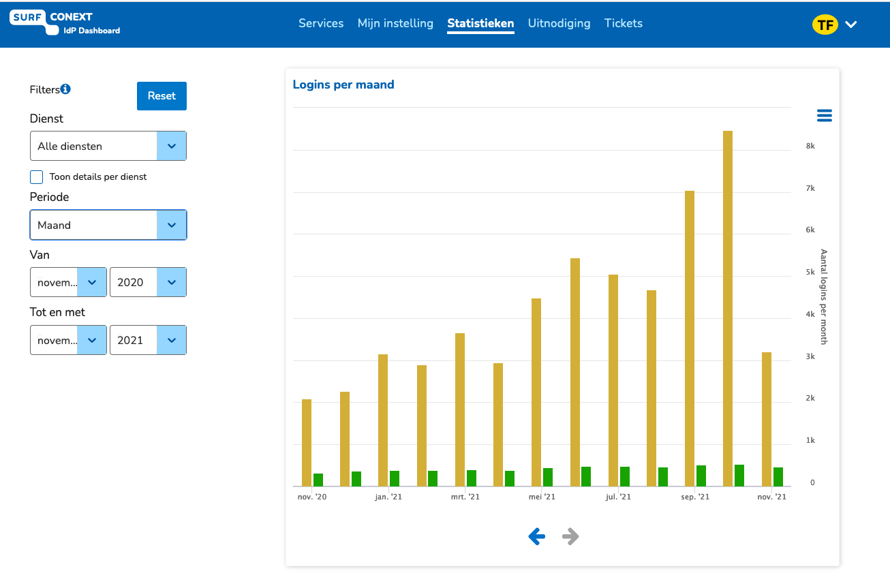890x588 pixels.
Task: Click the yellow TF user avatar
Action: click(825, 25)
